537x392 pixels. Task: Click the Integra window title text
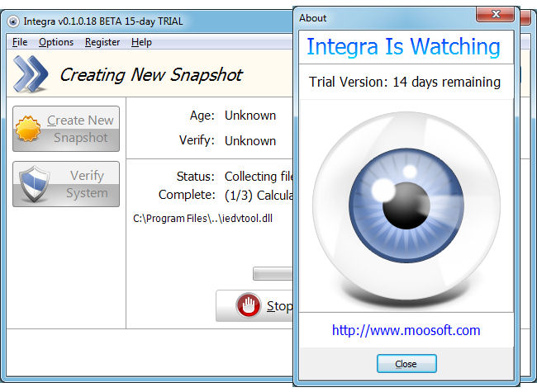103,21
